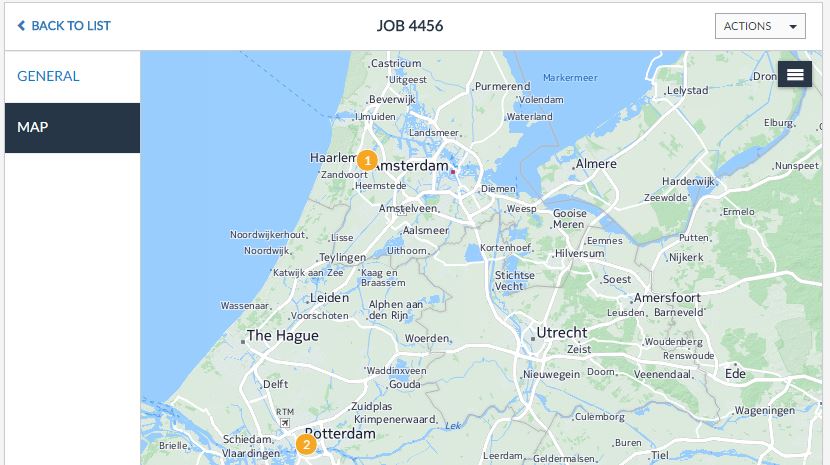This screenshot has width=830, height=465.
Task: Click the Leiden label on map
Action: pyautogui.click(x=329, y=298)
